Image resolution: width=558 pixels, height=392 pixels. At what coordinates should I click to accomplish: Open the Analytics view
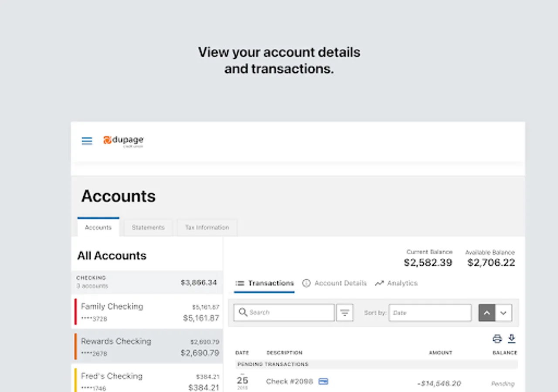396,283
